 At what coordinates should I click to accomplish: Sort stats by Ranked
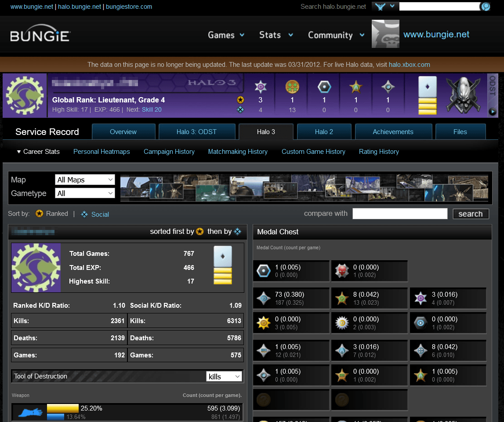click(52, 214)
